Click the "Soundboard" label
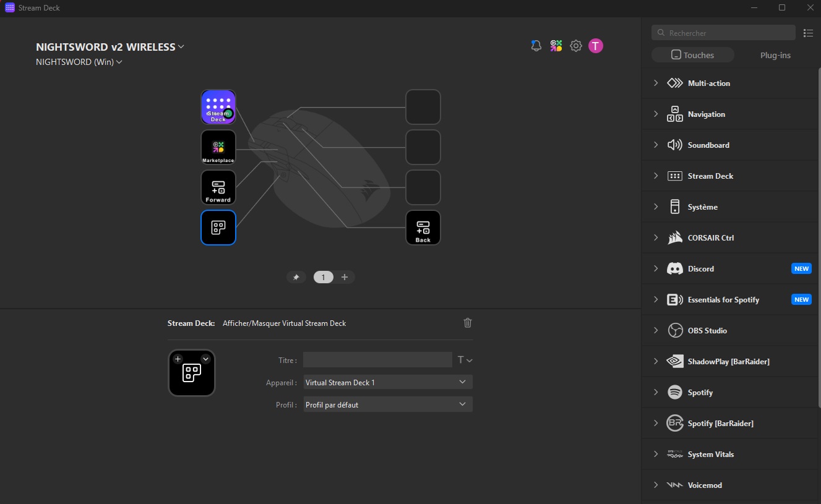 click(x=708, y=145)
